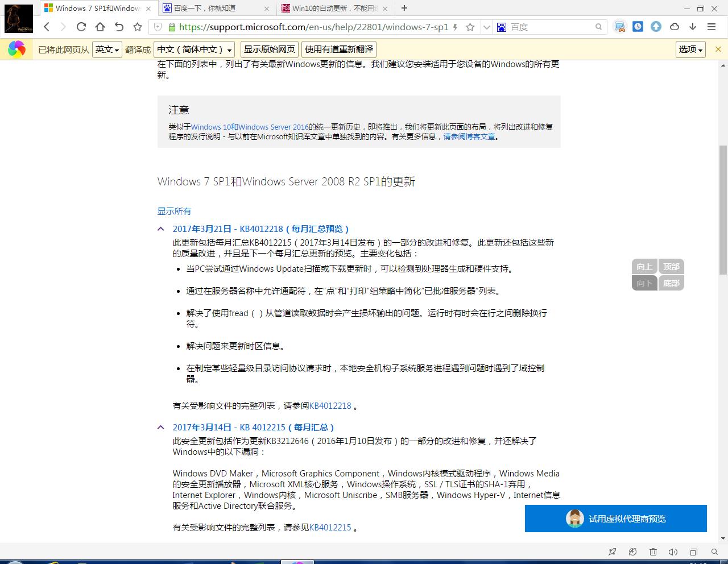Click the 向下 scroll-down button
Image resolution: width=728 pixels, height=564 pixels.
[644, 283]
